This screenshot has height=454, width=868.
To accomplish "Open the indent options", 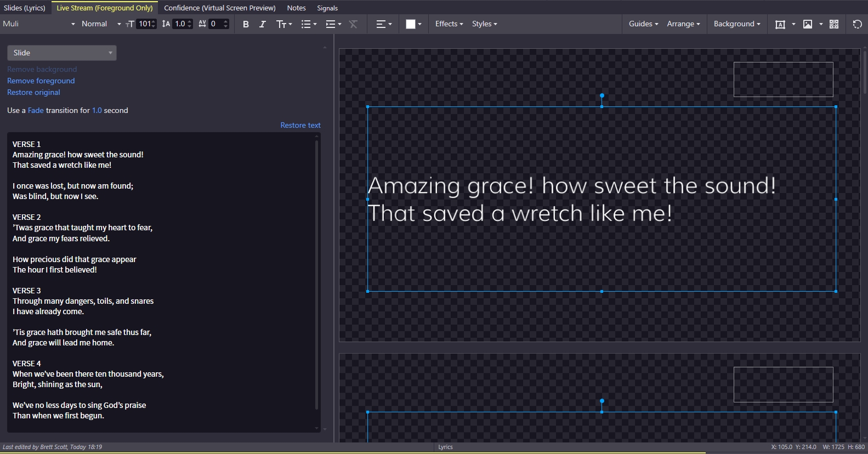I will (x=333, y=24).
